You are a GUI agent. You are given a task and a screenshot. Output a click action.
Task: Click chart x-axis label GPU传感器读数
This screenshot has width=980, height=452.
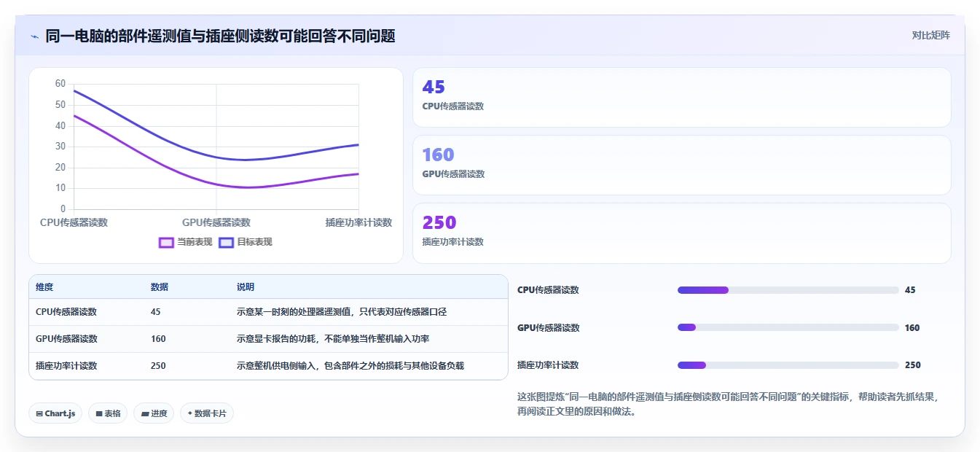tap(216, 222)
